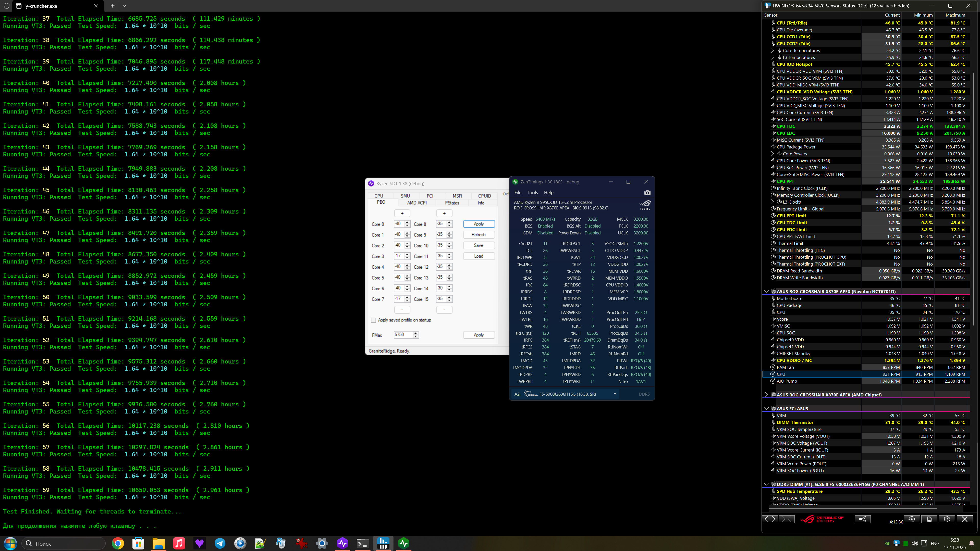Click the Refresh button in Ryzen SDT
This screenshot has width=980, height=551.
(x=479, y=235)
